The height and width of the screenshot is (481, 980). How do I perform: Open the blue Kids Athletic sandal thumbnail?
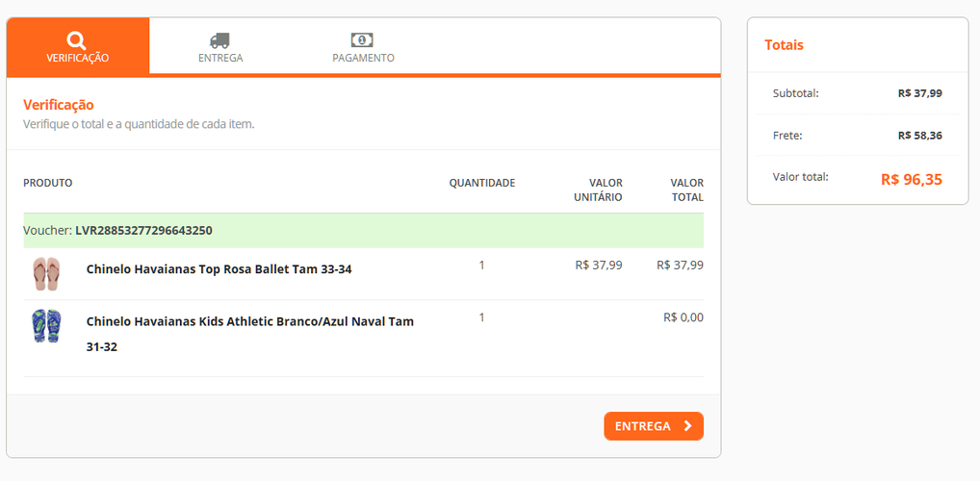point(46,325)
